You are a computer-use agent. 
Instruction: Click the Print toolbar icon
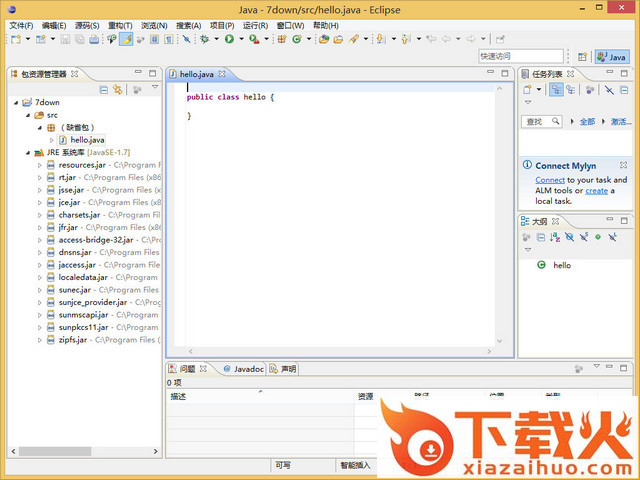tap(94, 39)
